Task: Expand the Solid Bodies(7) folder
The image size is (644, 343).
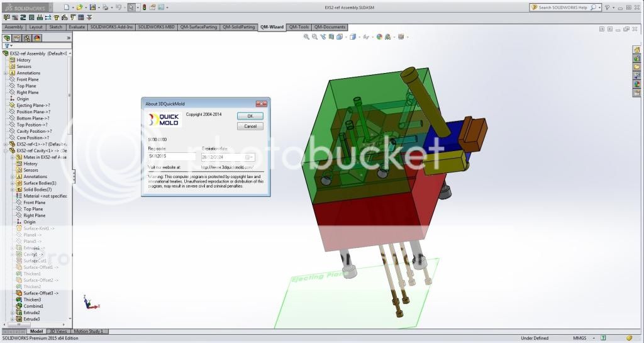Action: (x=12, y=189)
